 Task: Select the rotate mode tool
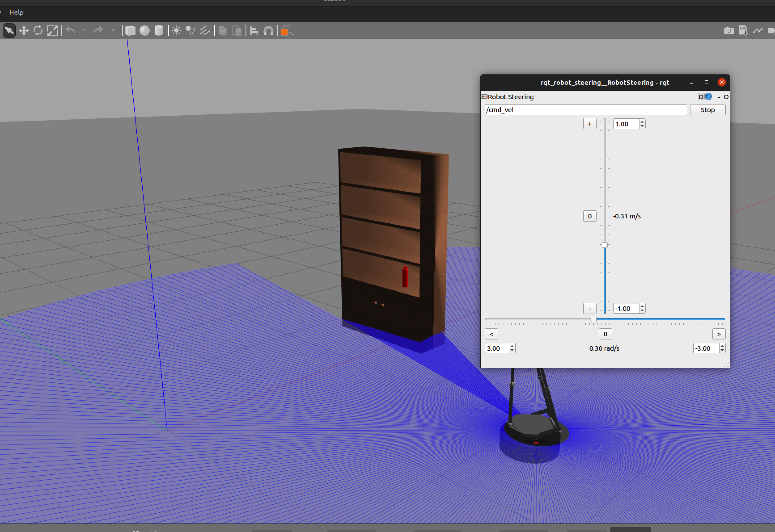(38, 31)
